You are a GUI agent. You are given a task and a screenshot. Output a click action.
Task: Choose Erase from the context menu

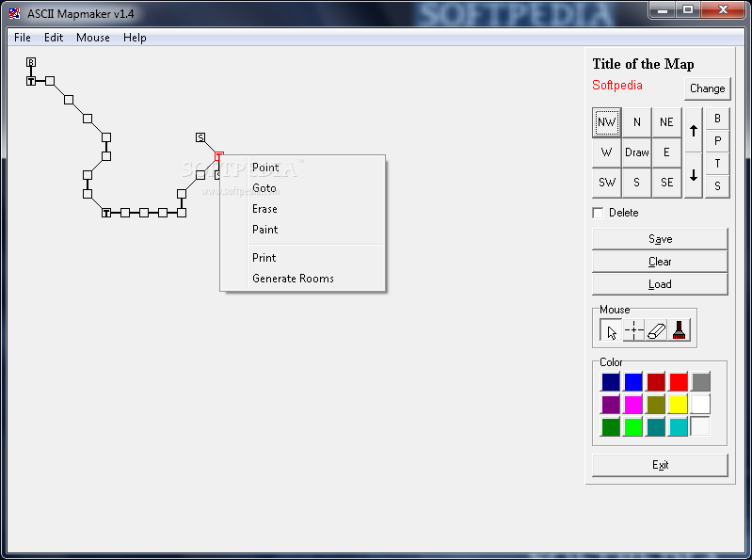[303, 209]
